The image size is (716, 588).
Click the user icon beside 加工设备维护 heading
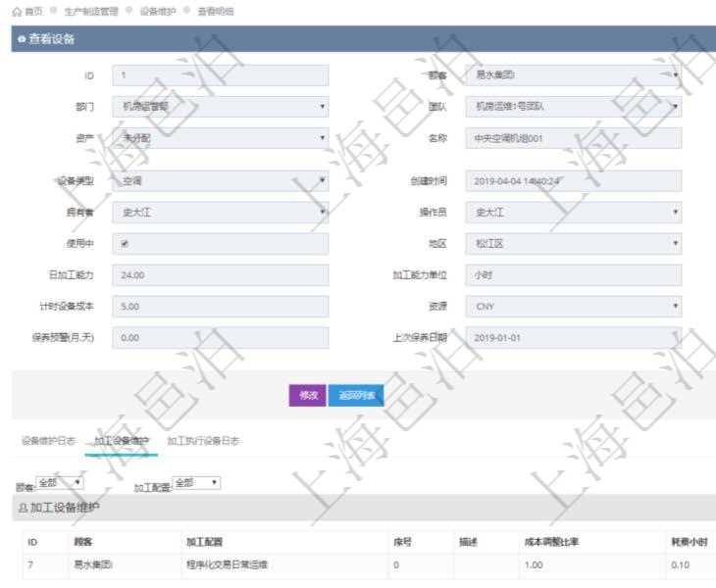(23, 508)
